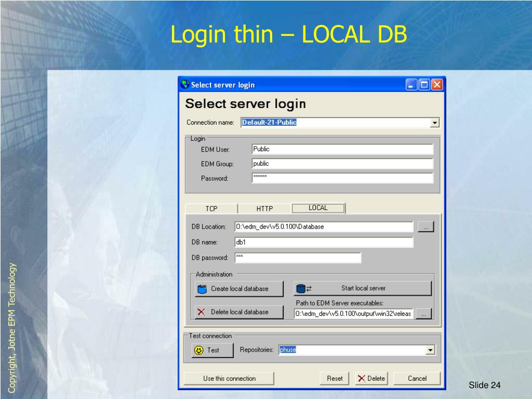This screenshot has height=399, width=532.
Task: Click the red X Delete button
Action: point(371,378)
